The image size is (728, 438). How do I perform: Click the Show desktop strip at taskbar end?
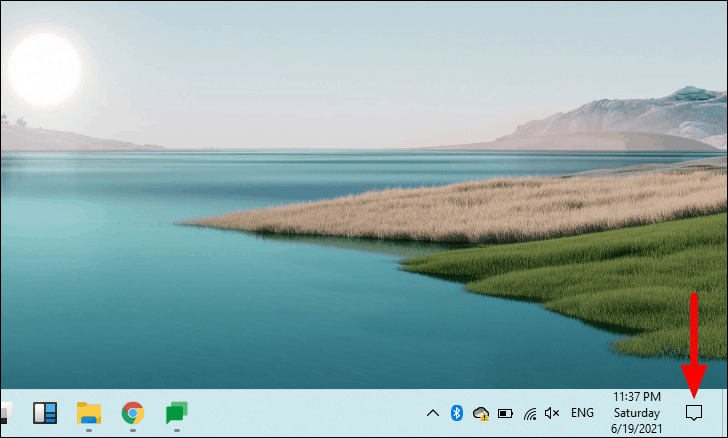pos(724,413)
